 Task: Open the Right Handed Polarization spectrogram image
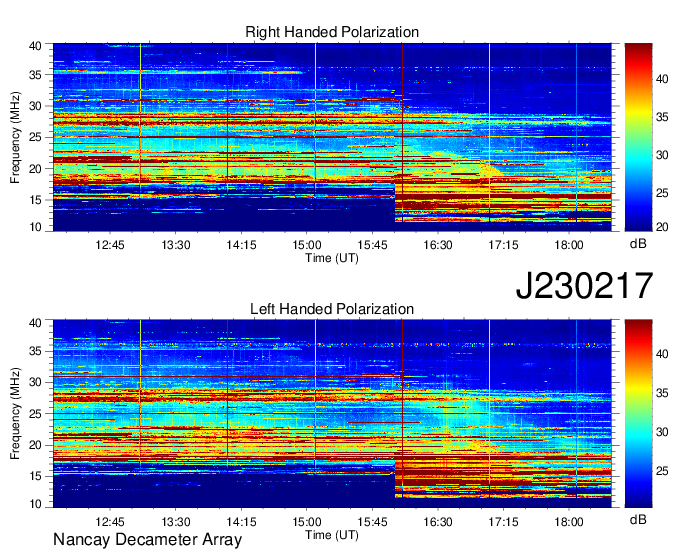332,137
